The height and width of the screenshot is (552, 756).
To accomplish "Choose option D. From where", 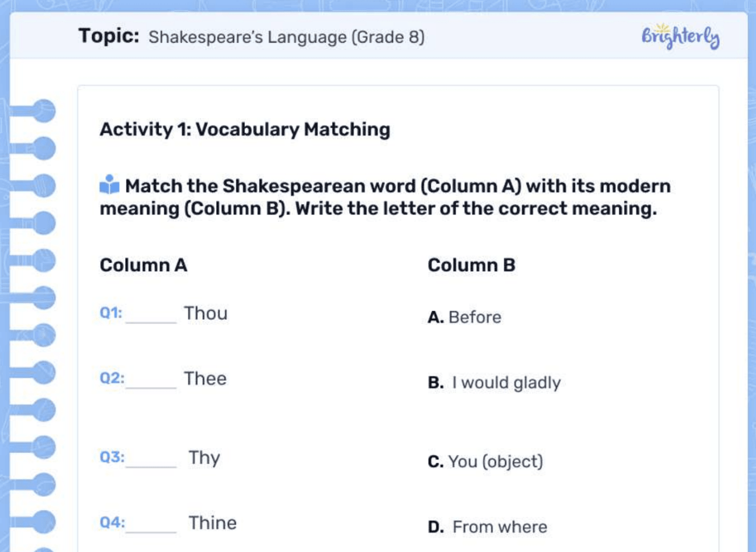I will point(487,527).
